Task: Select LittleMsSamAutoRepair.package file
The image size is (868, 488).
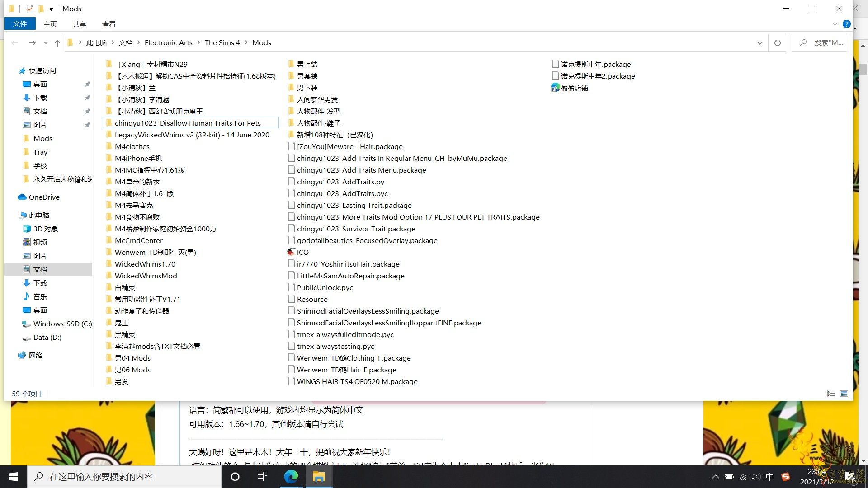Action: [x=350, y=276]
